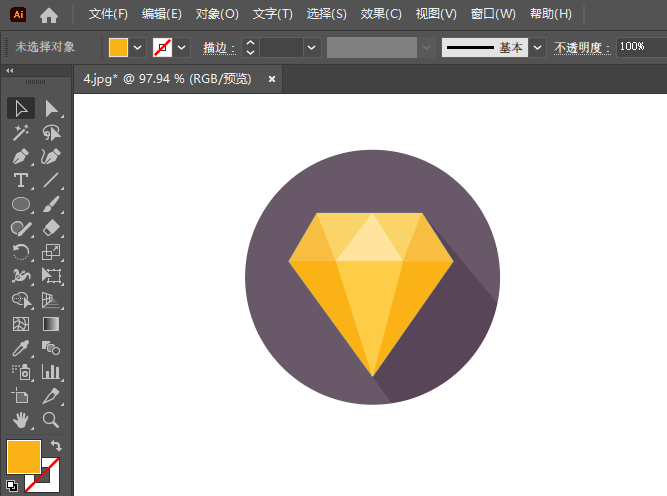Viewport: 667px width, 496px height.
Task: Select the Eyedropper tool
Action: (x=21, y=348)
